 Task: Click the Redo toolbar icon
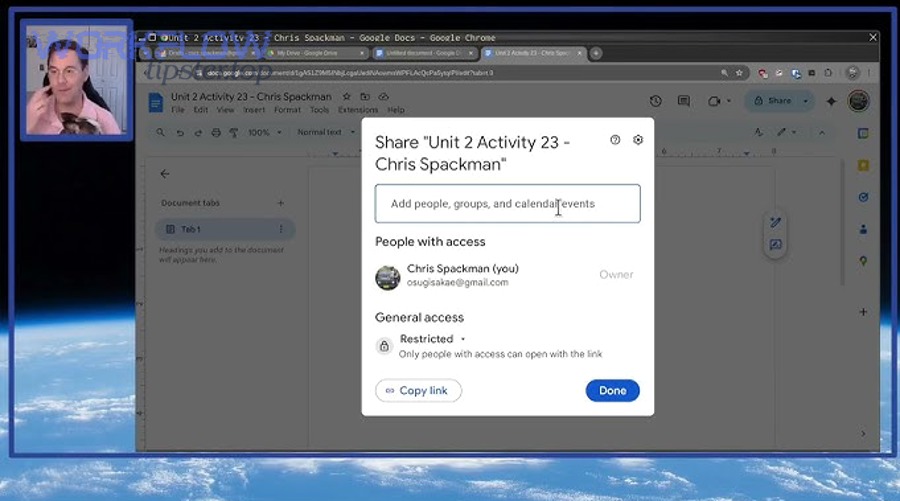198,133
